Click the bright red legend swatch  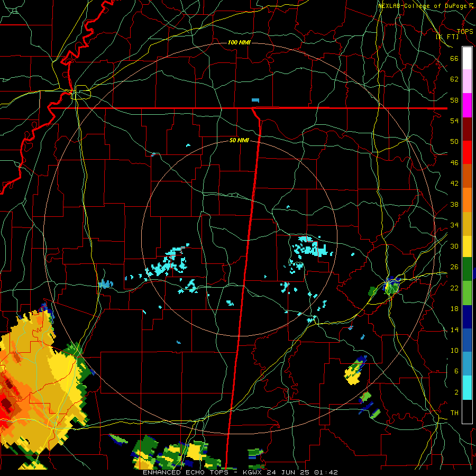467,152
